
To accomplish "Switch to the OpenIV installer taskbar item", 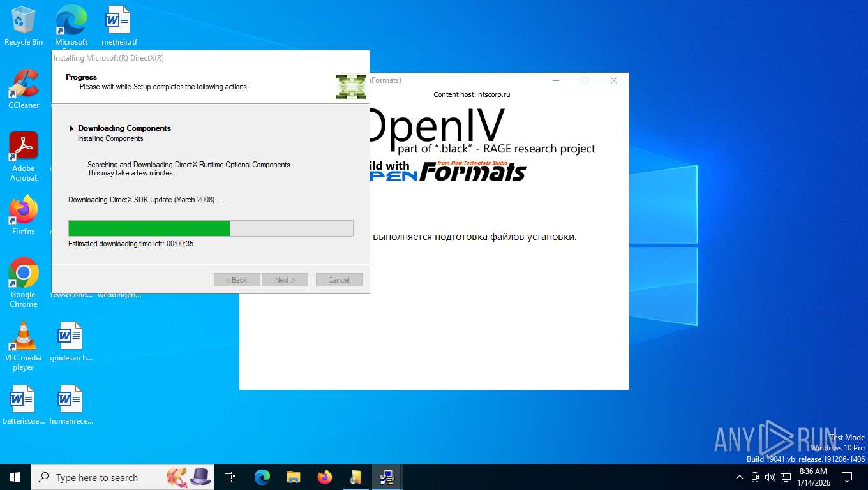I will (x=356, y=477).
